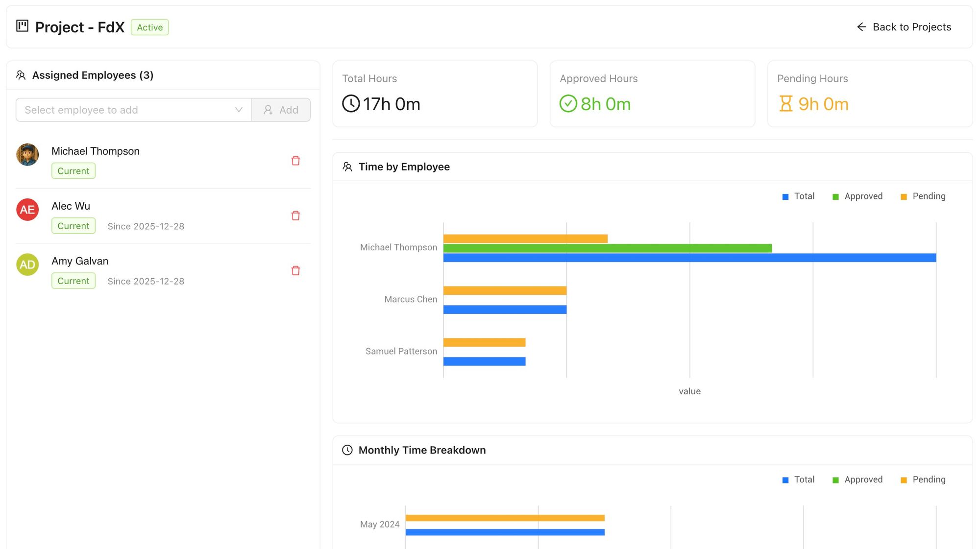This screenshot has height=549, width=980.
Task: Click the Pending Hours hourglass icon
Action: (x=785, y=104)
